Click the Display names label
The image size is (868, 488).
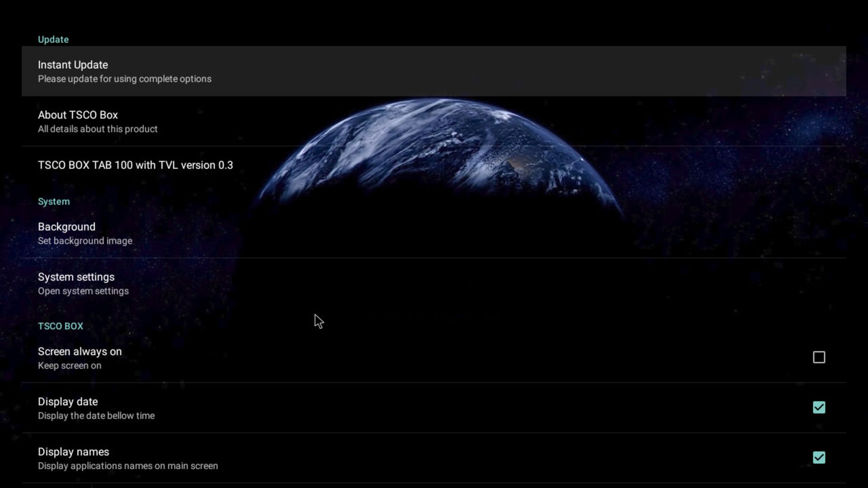click(73, 452)
